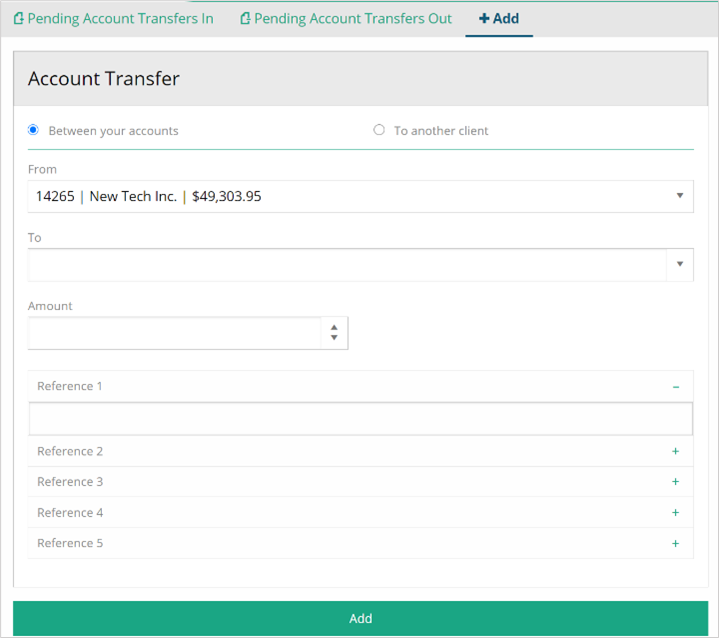Collapse Reference 1 with minus icon
This screenshot has height=638, width=719.
[x=676, y=387]
